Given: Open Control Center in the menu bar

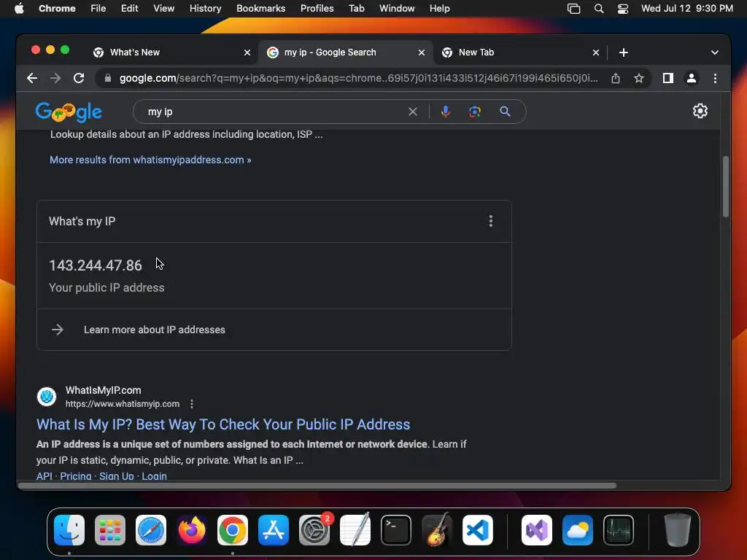Looking at the screenshot, I should pos(623,9).
